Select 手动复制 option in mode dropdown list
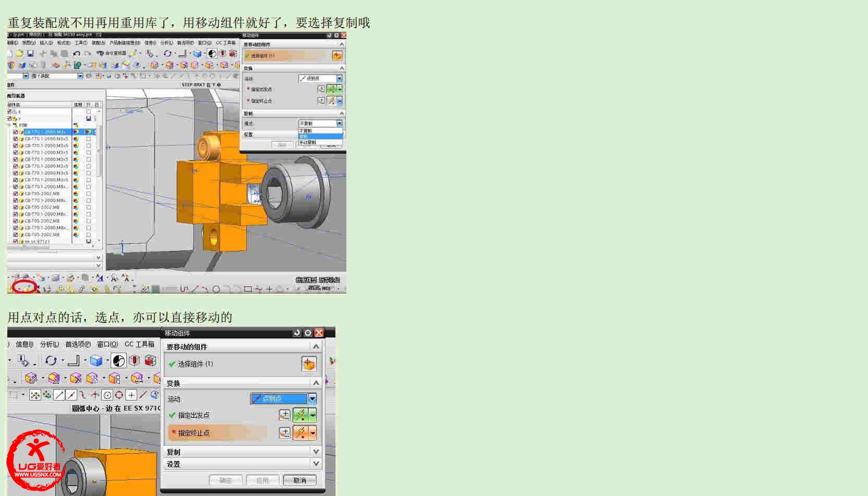The width and height of the screenshot is (868, 496). [x=320, y=142]
